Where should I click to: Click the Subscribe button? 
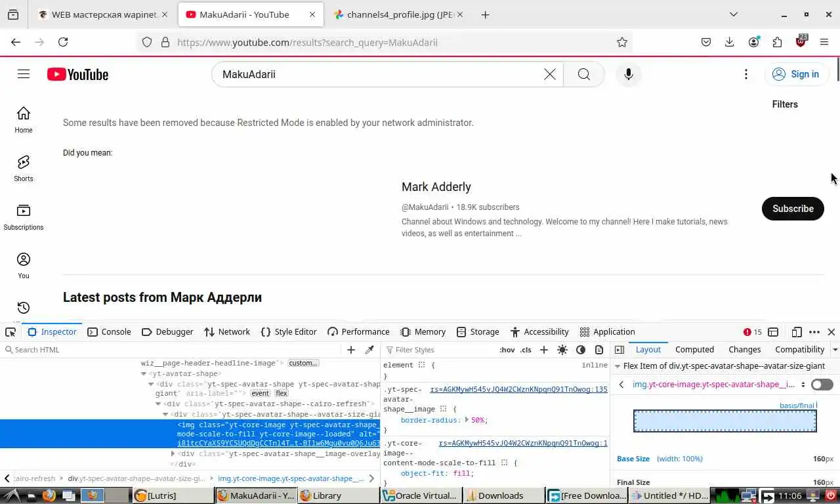pyautogui.click(x=793, y=209)
